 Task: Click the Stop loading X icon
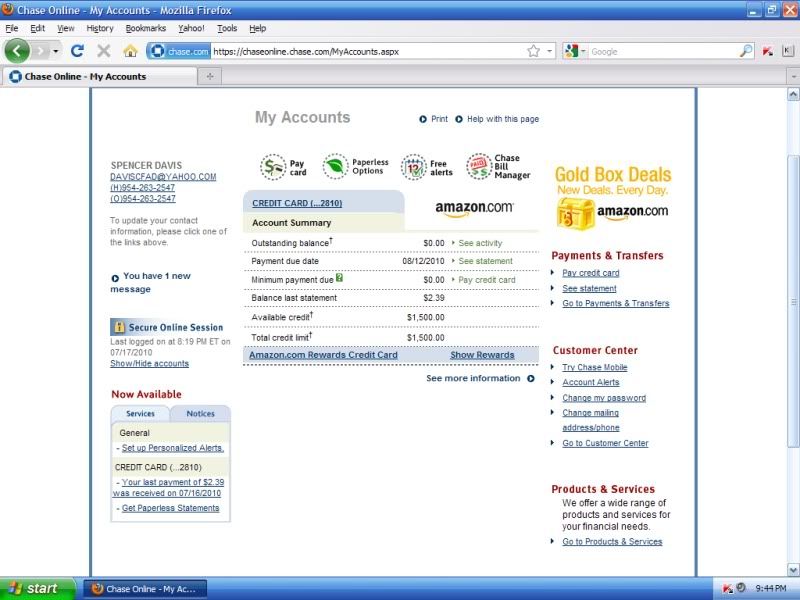[x=104, y=51]
